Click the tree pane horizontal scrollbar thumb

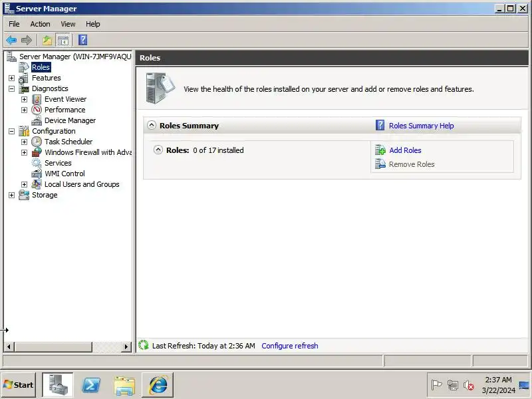coord(53,346)
